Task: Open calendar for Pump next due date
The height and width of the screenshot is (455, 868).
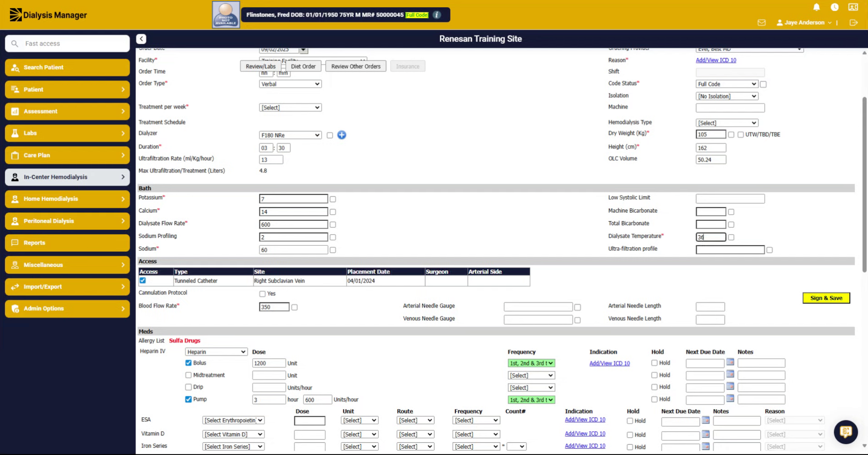Action: click(x=730, y=398)
